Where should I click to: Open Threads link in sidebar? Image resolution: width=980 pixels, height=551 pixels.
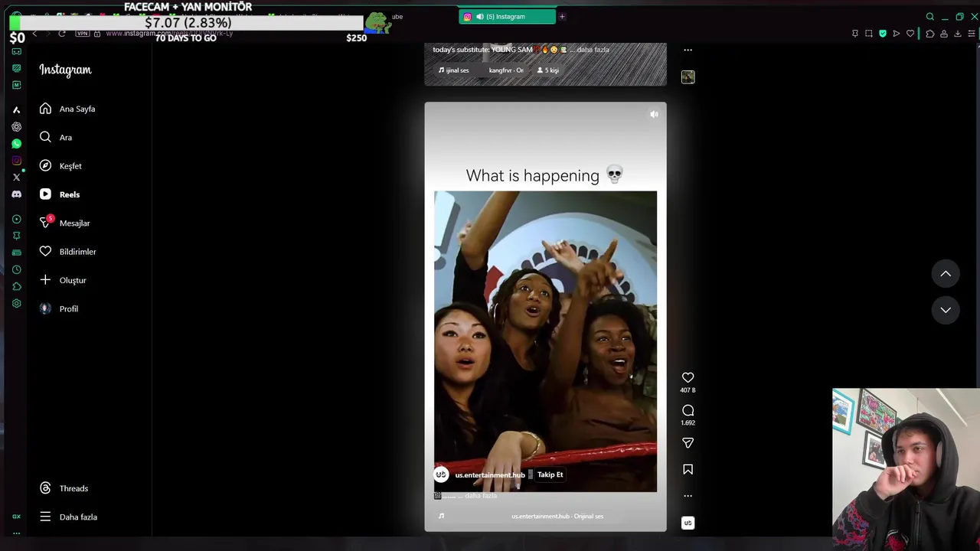pyautogui.click(x=64, y=488)
